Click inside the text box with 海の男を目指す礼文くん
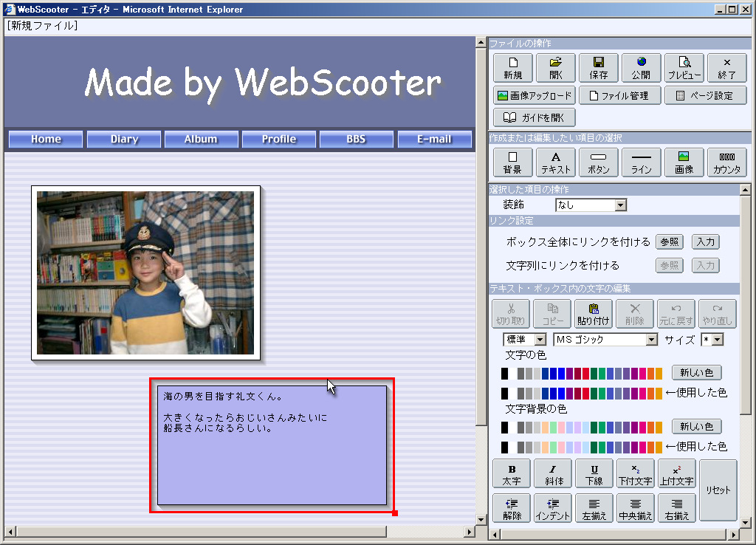This screenshot has width=756, height=545. click(x=272, y=445)
